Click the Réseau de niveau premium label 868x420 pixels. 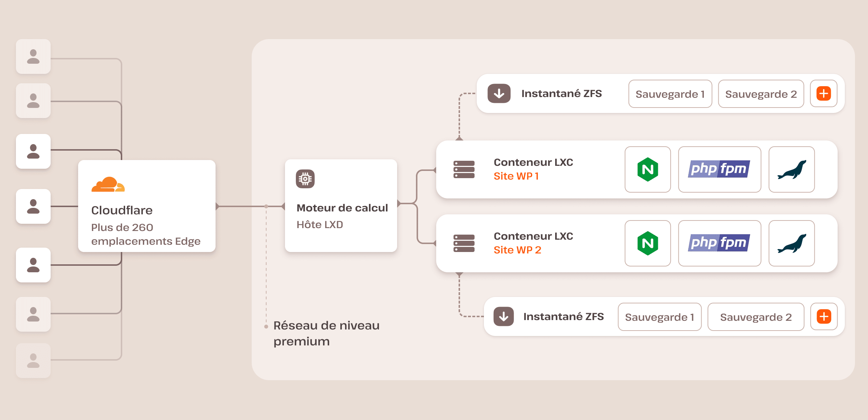[326, 333]
